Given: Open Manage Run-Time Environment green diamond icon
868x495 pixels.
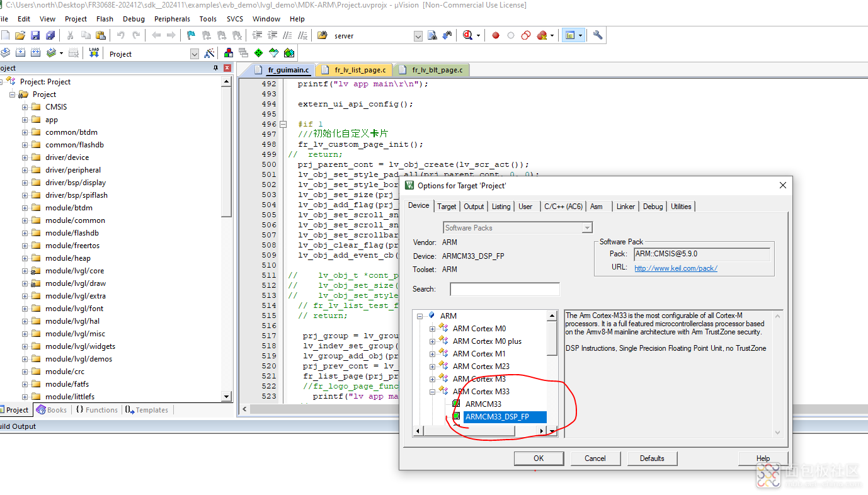Looking at the screenshot, I should (x=258, y=54).
